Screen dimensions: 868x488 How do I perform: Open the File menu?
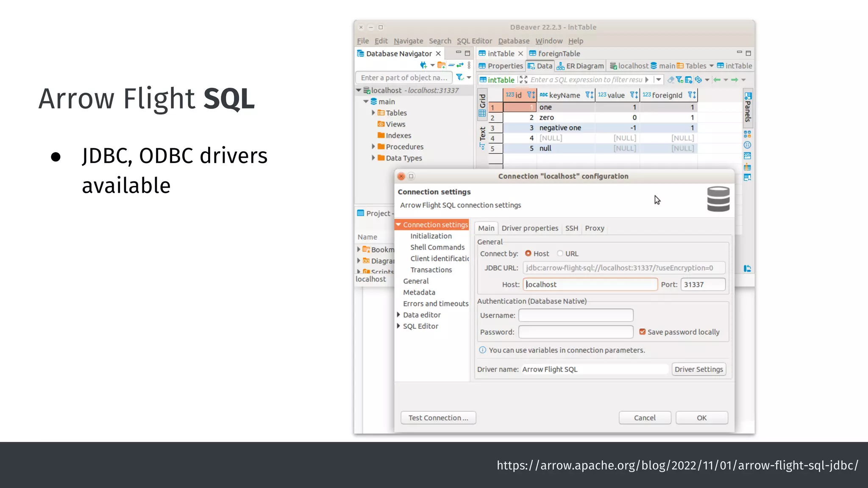(x=363, y=41)
